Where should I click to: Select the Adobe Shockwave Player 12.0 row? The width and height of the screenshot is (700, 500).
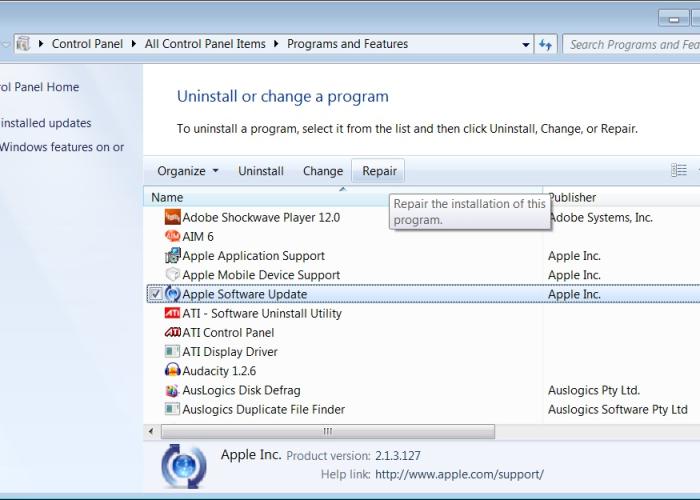pyautogui.click(x=423, y=217)
